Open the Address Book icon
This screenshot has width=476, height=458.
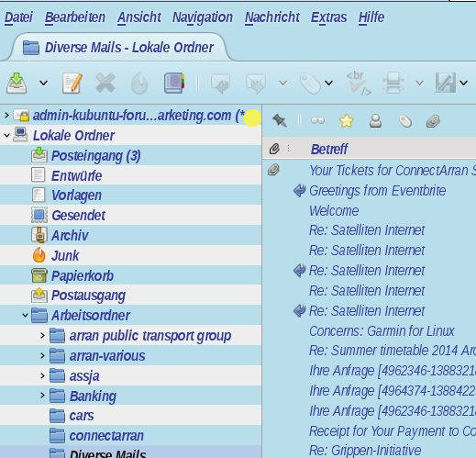(x=174, y=83)
